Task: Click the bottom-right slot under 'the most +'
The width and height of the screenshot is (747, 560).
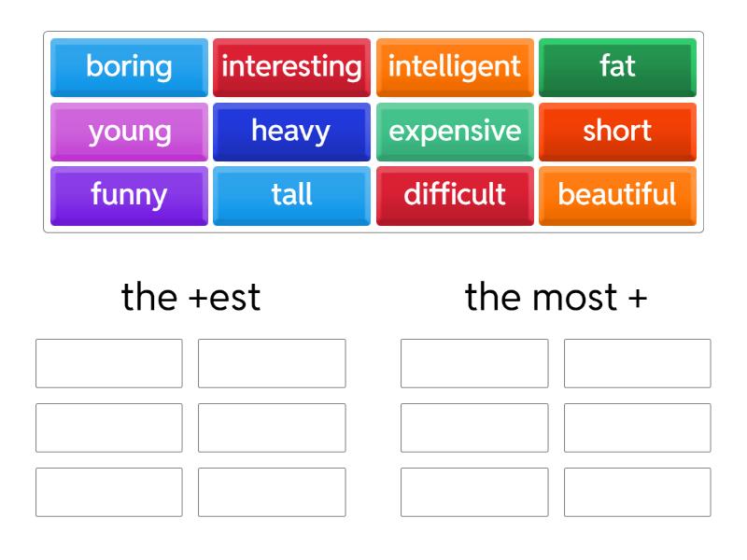Action: pyautogui.click(x=637, y=493)
